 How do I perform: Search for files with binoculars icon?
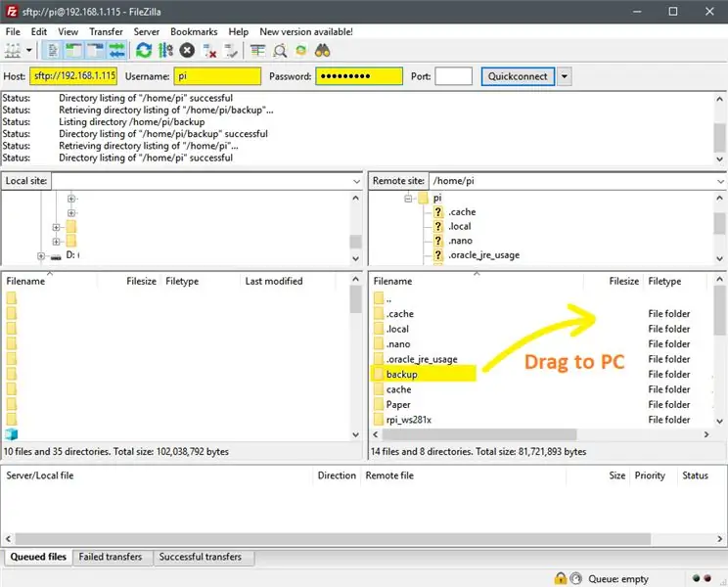coord(323,50)
